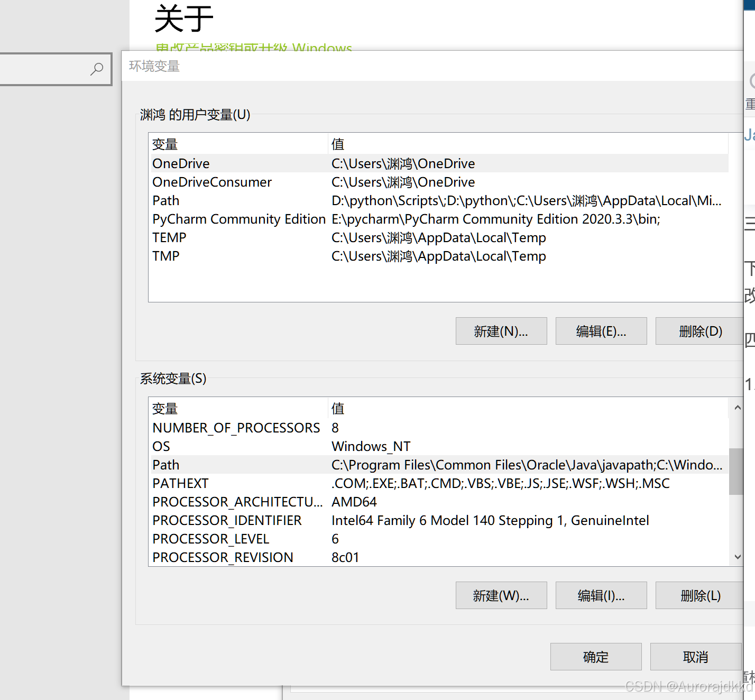Select the OS system variable
The image size is (755, 700).
click(x=238, y=446)
